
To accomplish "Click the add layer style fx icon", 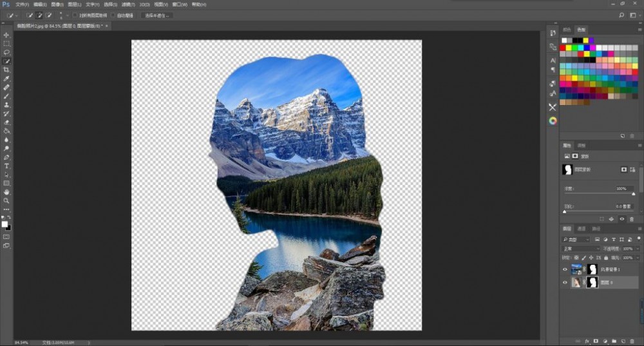I will pyautogui.click(x=587, y=340).
